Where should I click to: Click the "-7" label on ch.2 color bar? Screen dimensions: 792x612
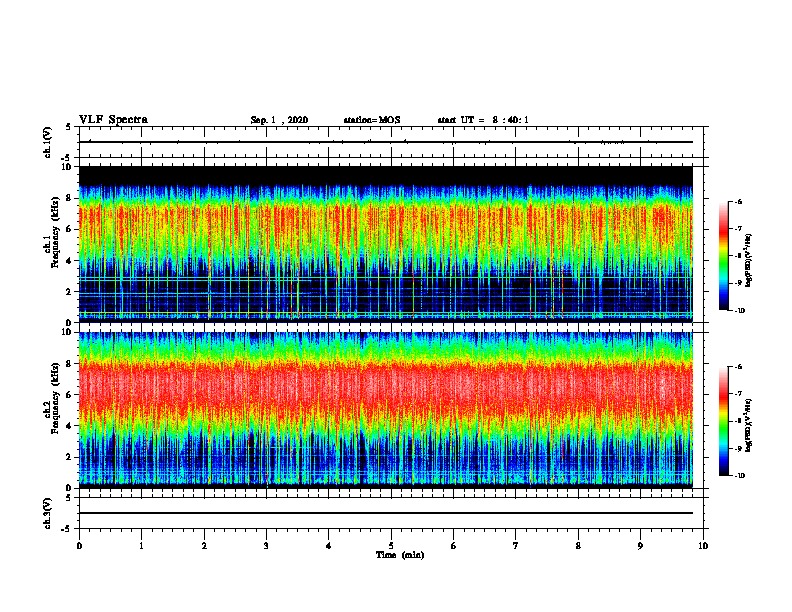[738, 394]
